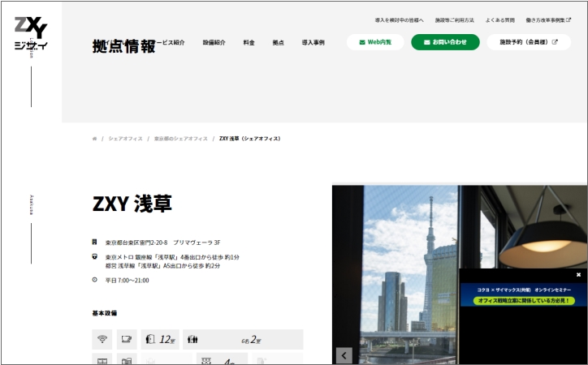
Task: Click the building icon beside the address
Action: (x=94, y=243)
